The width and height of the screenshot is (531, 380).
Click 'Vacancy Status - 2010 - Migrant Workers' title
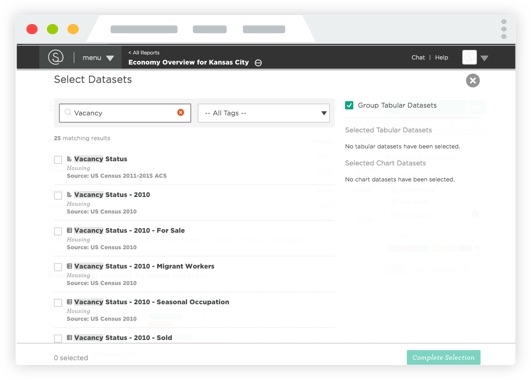[144, 266]
